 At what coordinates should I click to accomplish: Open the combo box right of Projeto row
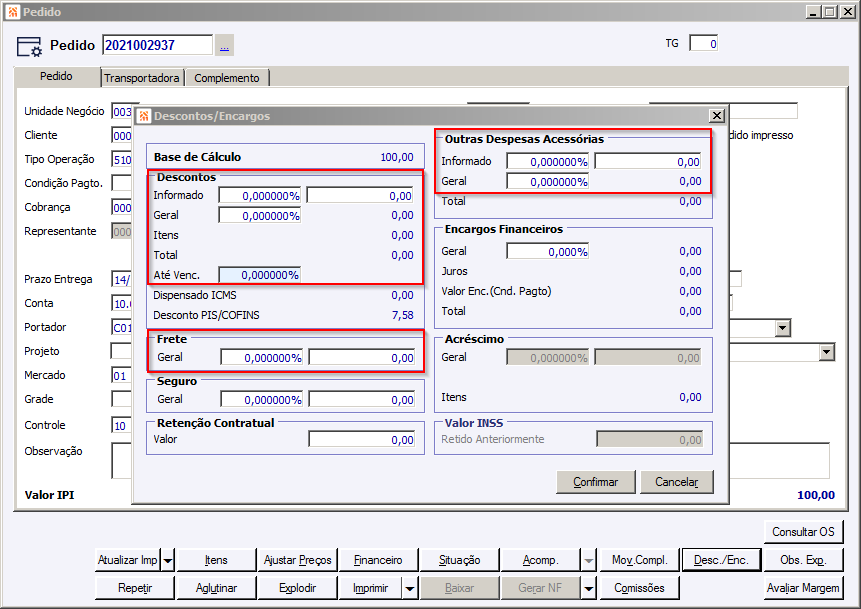tap(827, 352)
